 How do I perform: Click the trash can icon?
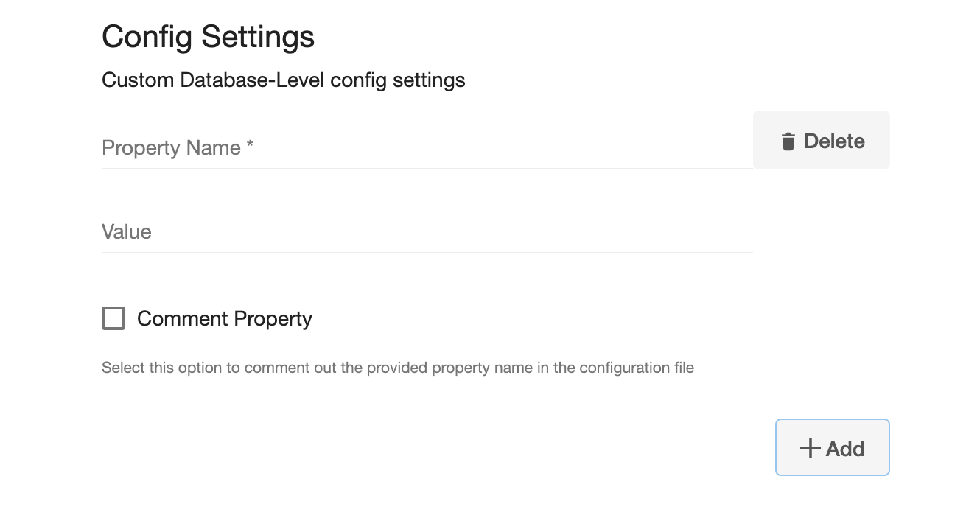click(788, 141)
